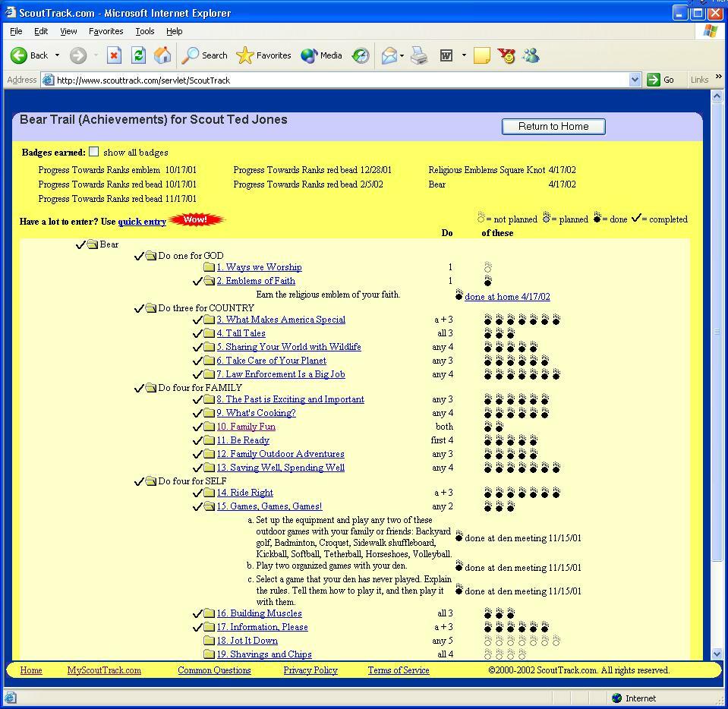Screen dimensions: 728x709
Task: Open the Help menu
Action: (x=174, y=31)
